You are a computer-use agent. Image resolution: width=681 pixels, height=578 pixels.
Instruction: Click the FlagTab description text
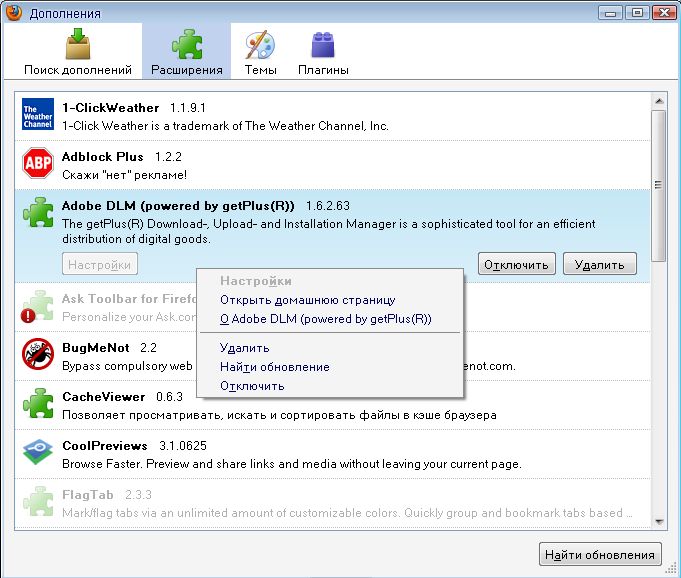pyautogui.click(x=347, y=513)
